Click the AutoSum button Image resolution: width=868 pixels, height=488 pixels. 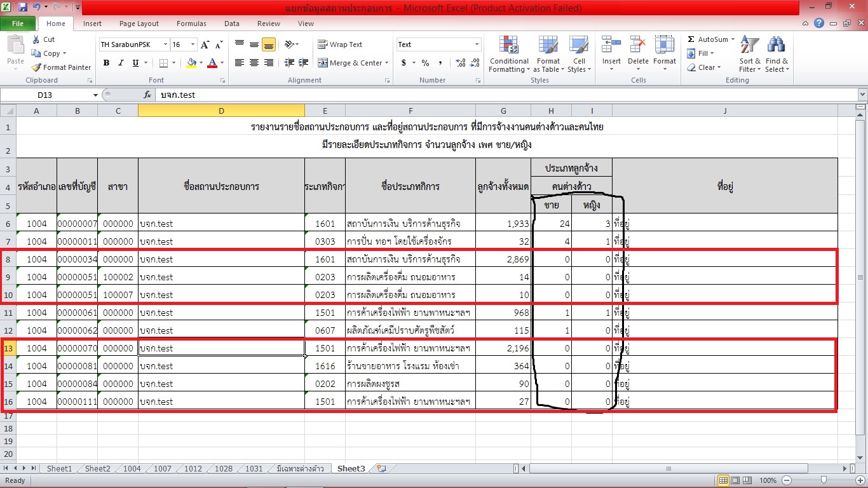pyautogui.click(x=711, y=39)
